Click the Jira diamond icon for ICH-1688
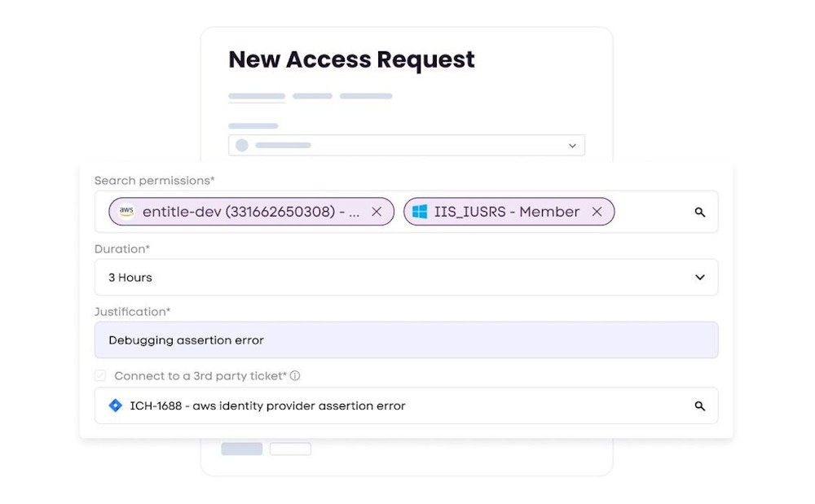 click(115, 405)
